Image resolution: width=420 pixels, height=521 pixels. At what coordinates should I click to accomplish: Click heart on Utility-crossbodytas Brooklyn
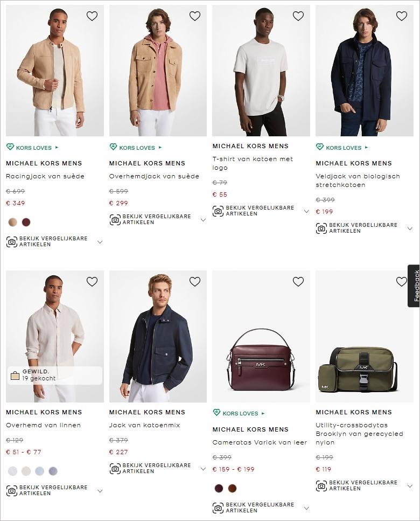click(402, 281)
